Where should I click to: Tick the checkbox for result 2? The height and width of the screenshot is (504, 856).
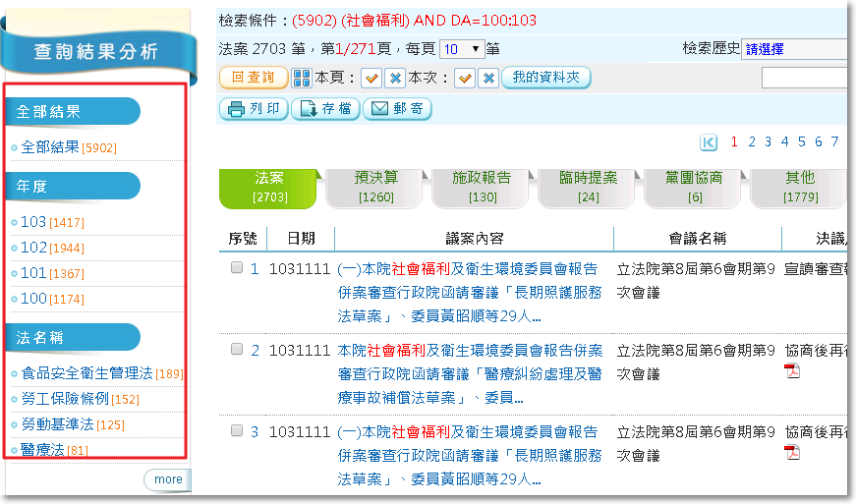point(237,349)
